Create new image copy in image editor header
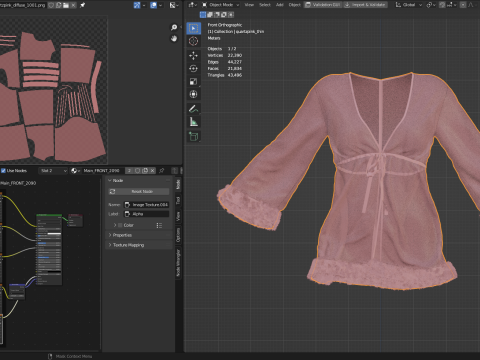Screen dimensions: 480x360 (x=58, y=5)
